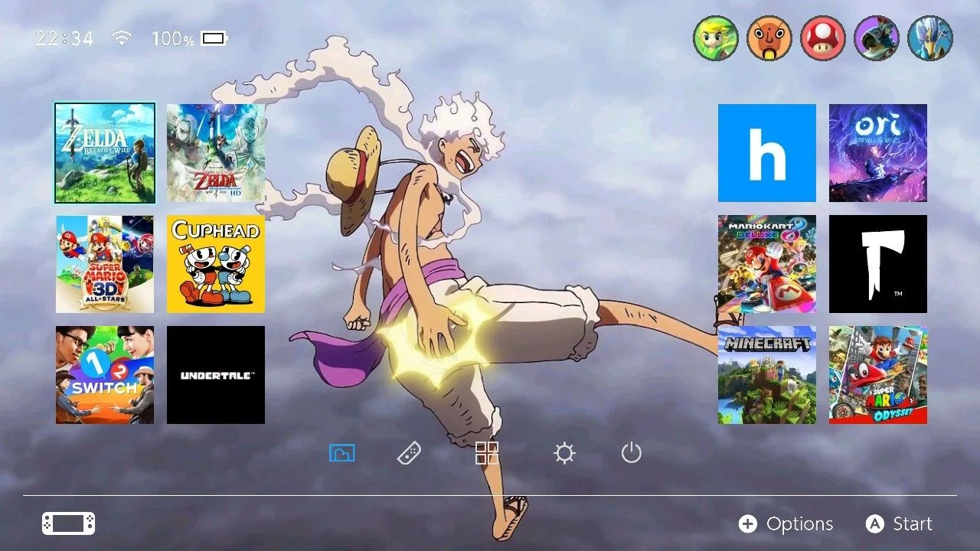Choose the fourth purple-background user avatar
Image resolution: width=980 pixels, height=551 pixels.
pyautogui.click(x=877, y=38)
